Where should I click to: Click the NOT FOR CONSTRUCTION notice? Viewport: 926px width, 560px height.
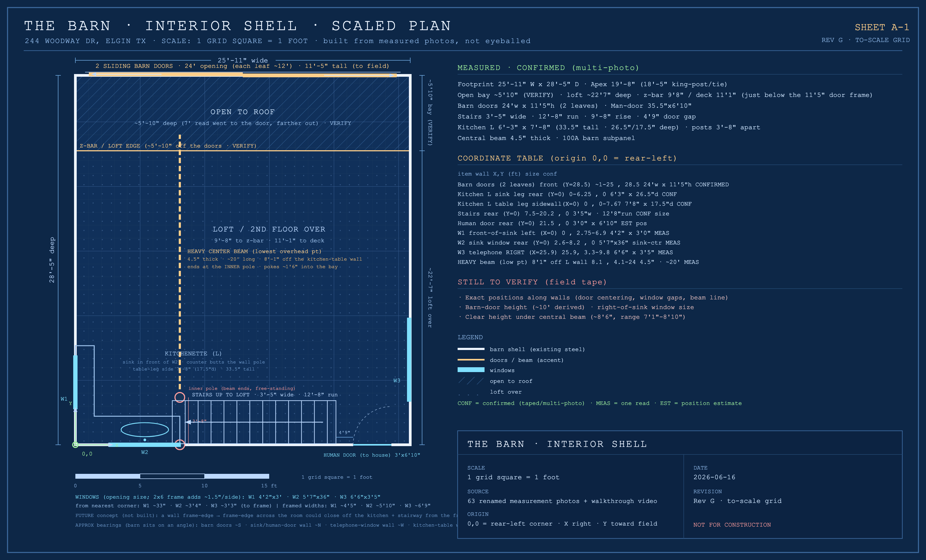pos(732,525)
